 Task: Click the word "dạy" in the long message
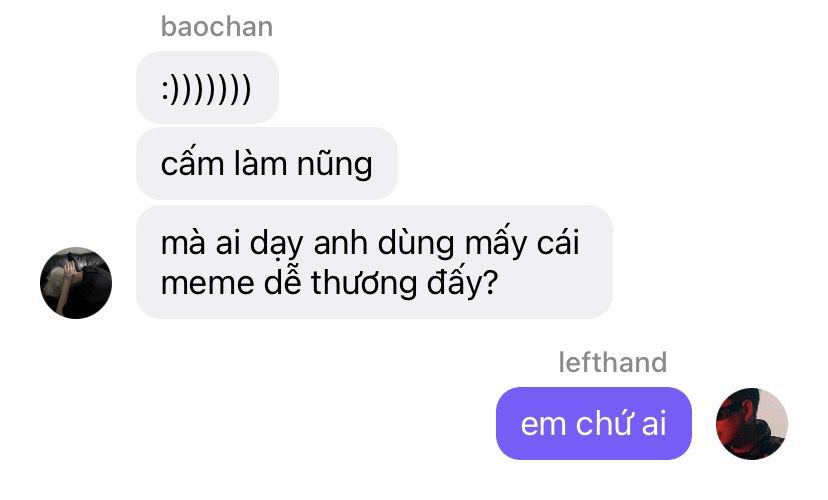point(276,244)
